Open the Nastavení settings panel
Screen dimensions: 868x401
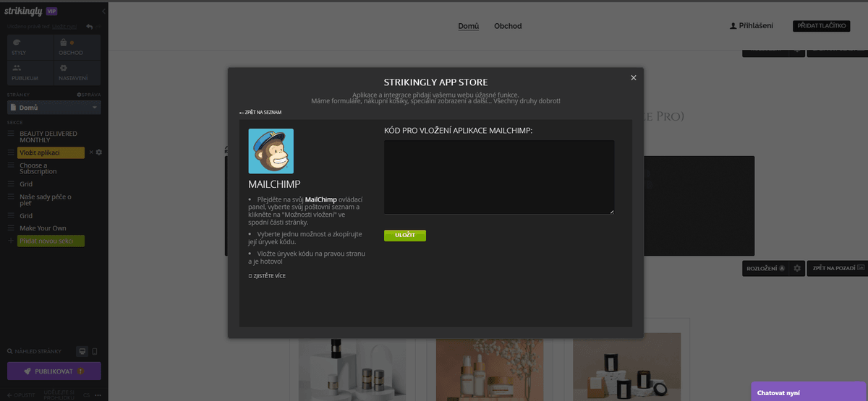pos(78,72)
